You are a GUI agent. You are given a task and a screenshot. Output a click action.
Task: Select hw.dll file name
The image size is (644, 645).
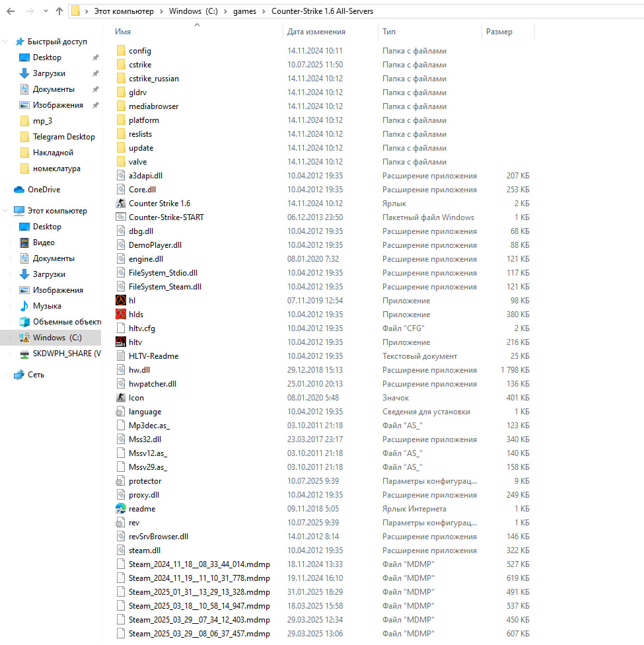(139, 370)
